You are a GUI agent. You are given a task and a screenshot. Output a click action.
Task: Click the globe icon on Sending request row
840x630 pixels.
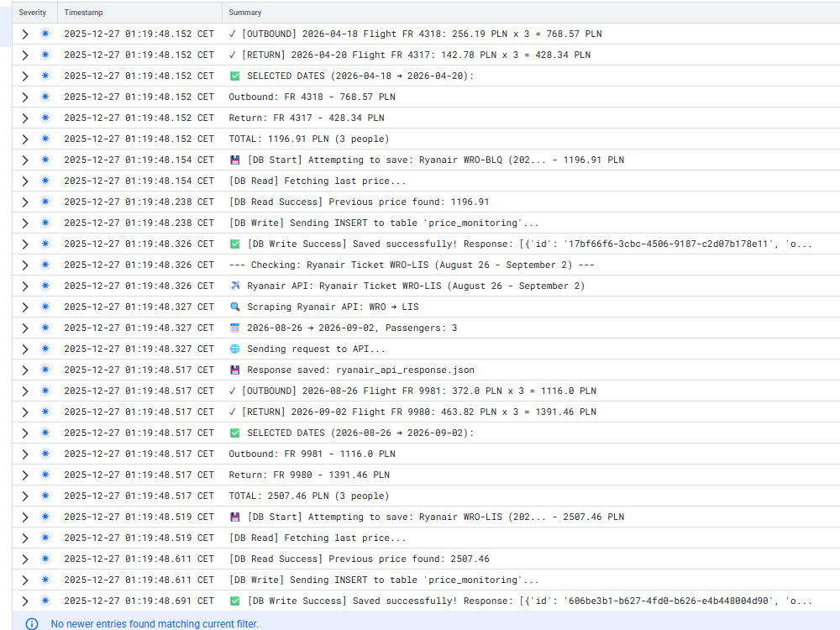[x=234, y=349]
